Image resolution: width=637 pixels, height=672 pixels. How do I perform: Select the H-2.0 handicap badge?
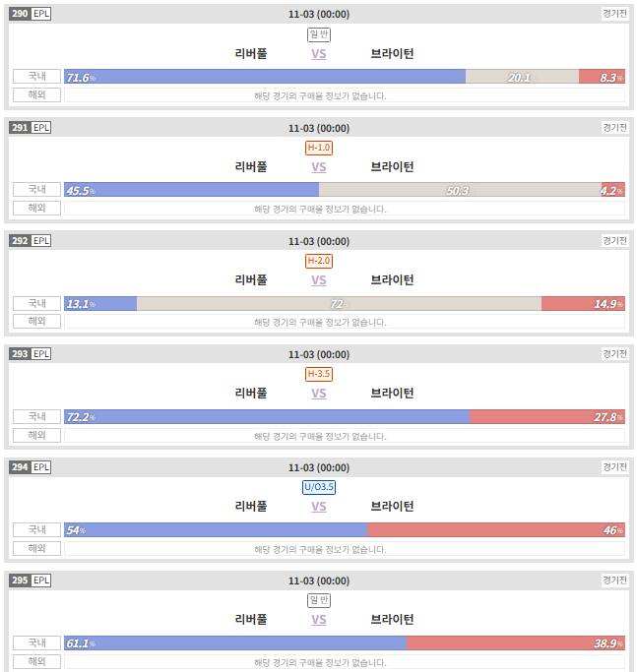click(319, 261)
